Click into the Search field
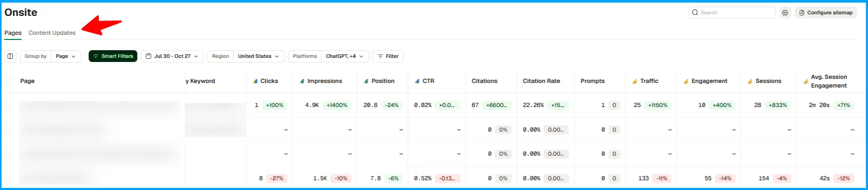 coord(732,12)
